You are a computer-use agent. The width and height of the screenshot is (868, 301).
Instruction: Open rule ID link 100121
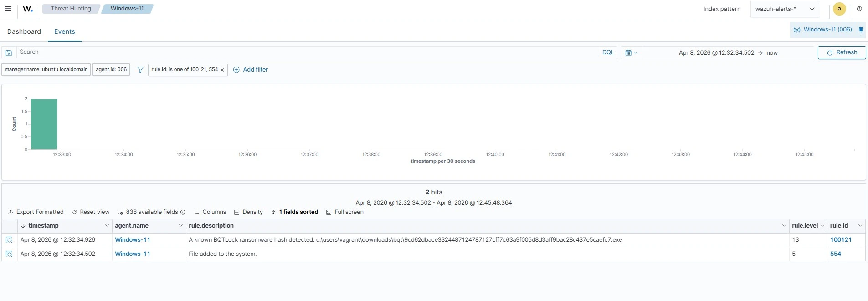841,240
